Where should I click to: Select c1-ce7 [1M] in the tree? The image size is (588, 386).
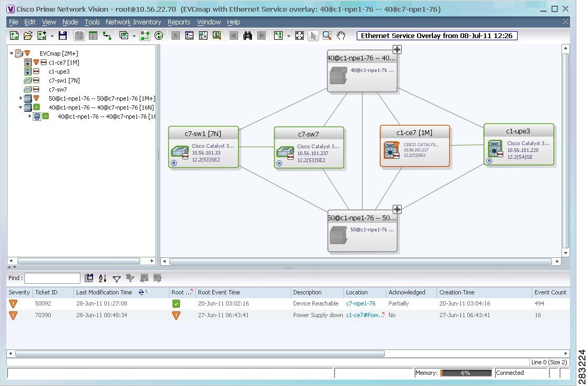click(x=64, y=62)
